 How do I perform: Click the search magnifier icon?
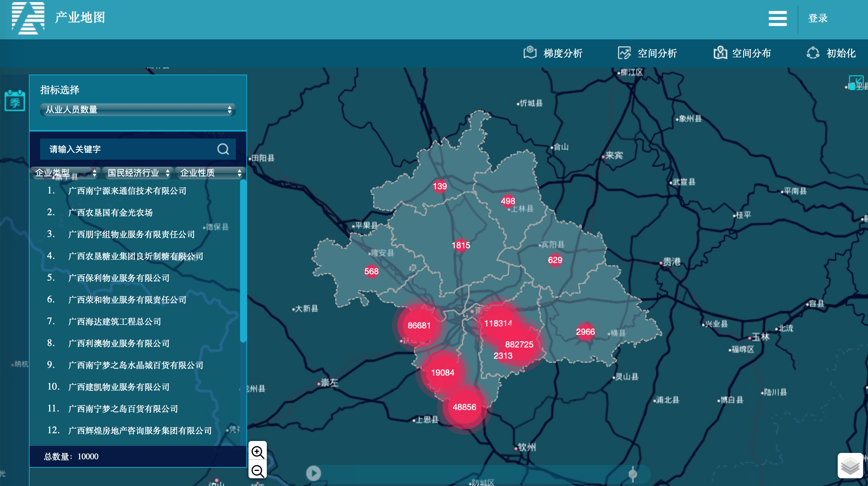pos(223,149)
